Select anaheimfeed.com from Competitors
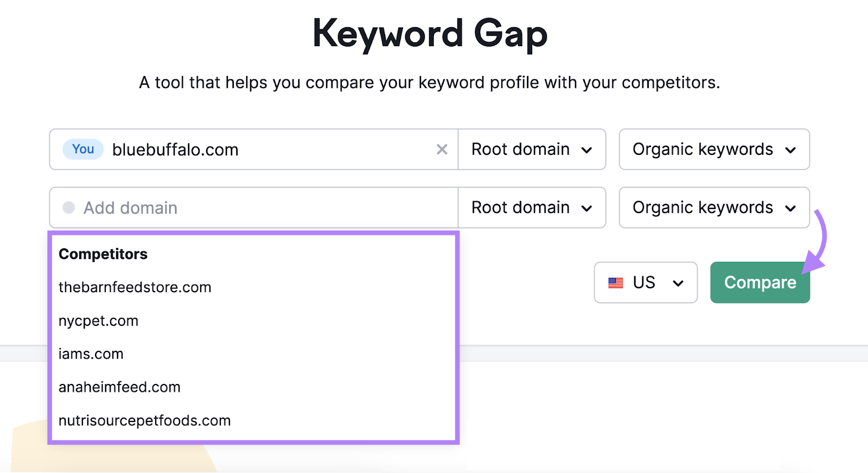 coord(119,387)
